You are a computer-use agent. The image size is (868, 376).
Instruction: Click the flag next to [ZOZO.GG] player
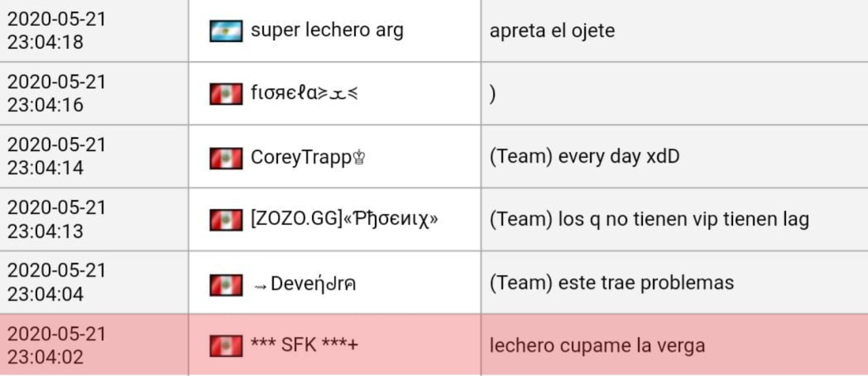coord(226,220)
